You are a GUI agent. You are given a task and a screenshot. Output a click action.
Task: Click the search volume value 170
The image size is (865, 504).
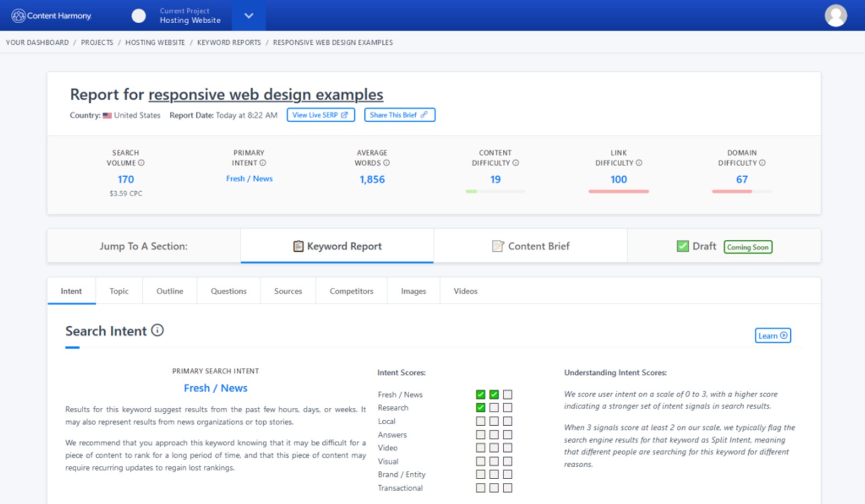click(x=126, y=179)
